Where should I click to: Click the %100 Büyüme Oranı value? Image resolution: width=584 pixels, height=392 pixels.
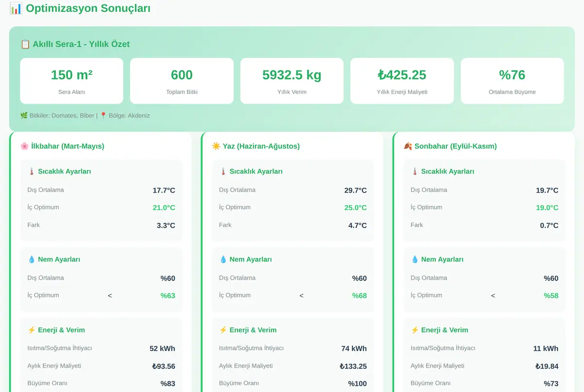[x=358, y=384]
